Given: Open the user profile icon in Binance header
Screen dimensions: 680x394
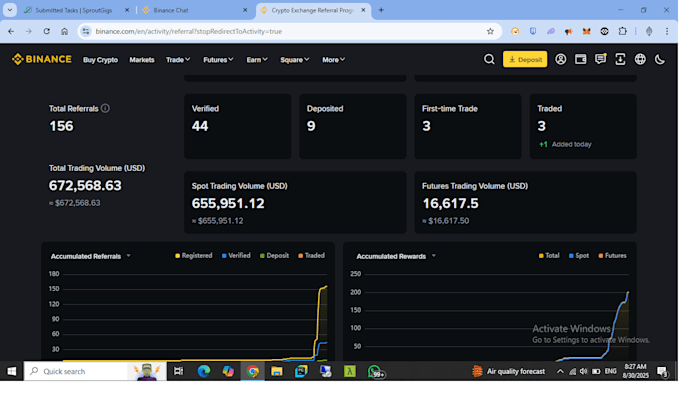Looking at the screenshot, I should [x=560, y=59].
